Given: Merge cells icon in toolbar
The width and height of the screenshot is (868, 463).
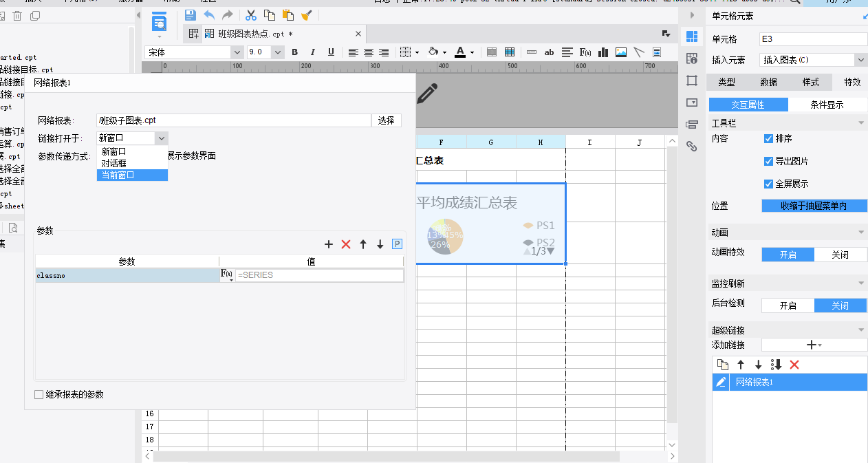Looking at the screenshot, I should [492, 52].
